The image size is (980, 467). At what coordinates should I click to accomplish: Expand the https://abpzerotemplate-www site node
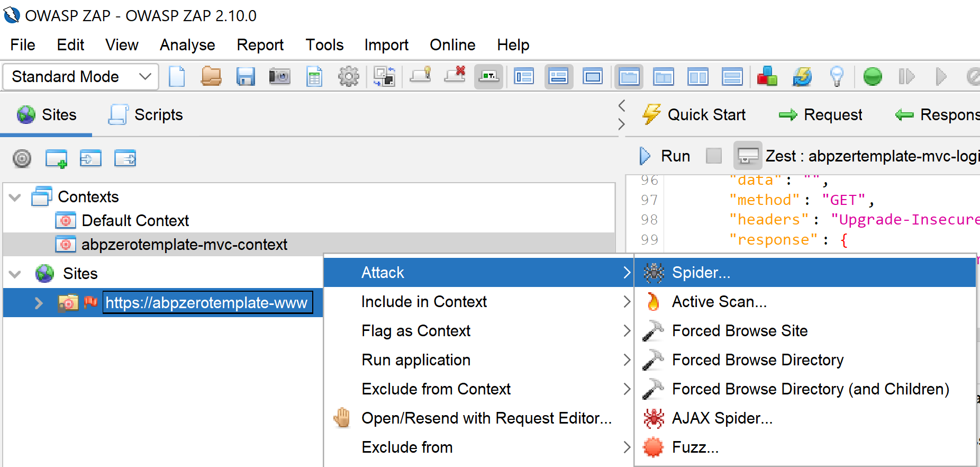pyautogui.click(x=38, y=303)
